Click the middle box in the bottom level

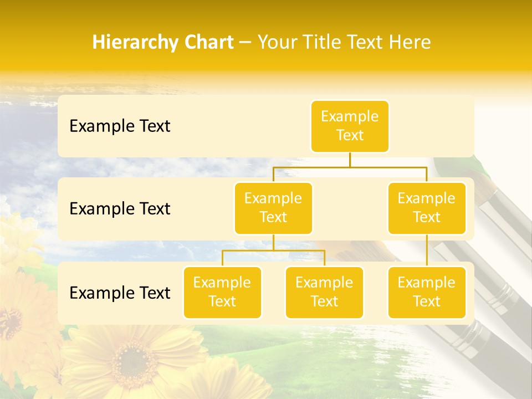pyautogui.click(x=324, y=292)
